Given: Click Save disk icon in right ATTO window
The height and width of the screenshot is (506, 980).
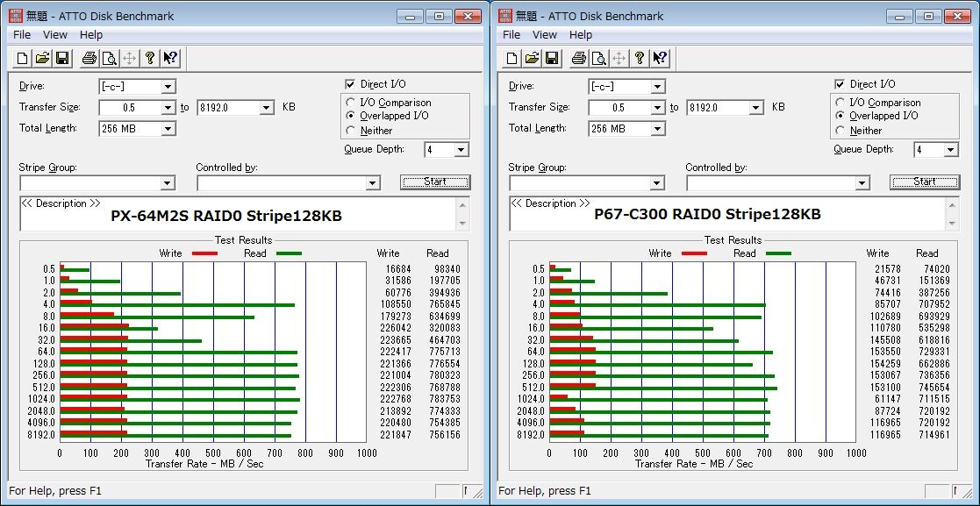Looking at the screenshot, I should pyautogui.click(x=552, y=59).
